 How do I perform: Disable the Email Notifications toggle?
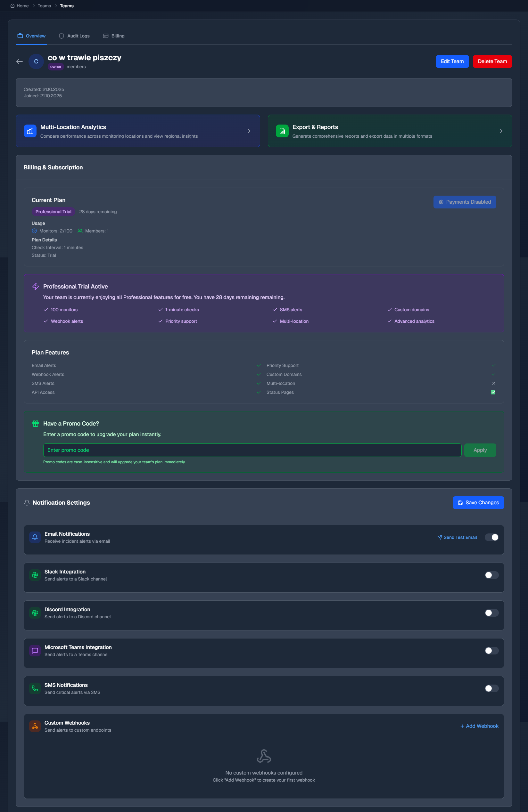(491, 537)
